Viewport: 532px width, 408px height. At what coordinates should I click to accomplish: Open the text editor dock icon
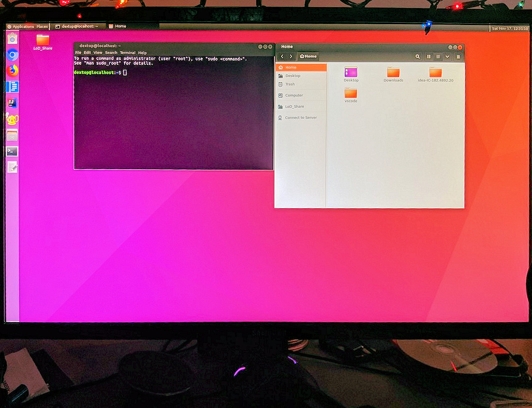12,167
